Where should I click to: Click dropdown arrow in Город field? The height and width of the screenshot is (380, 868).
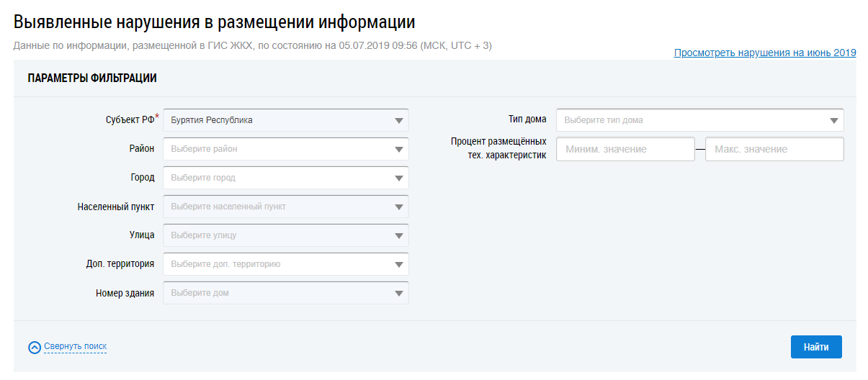tap(399, 178)
